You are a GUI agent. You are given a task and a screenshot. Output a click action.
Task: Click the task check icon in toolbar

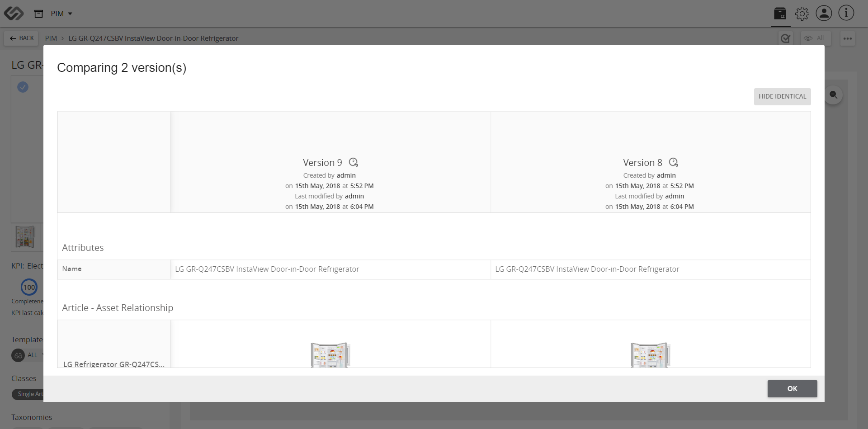click(786, 38)
